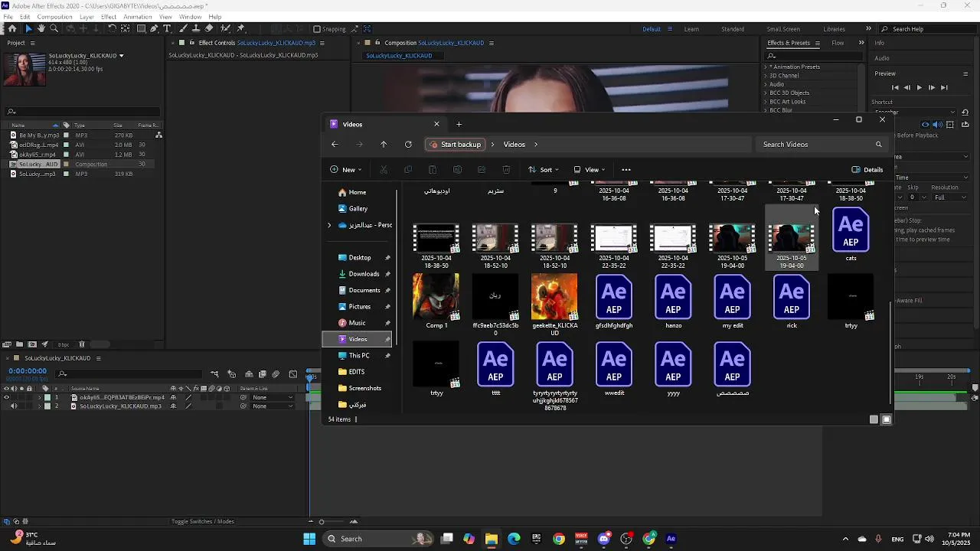Toggle preview audio speaker in Preview panel
980x551 pixels.
937,124
